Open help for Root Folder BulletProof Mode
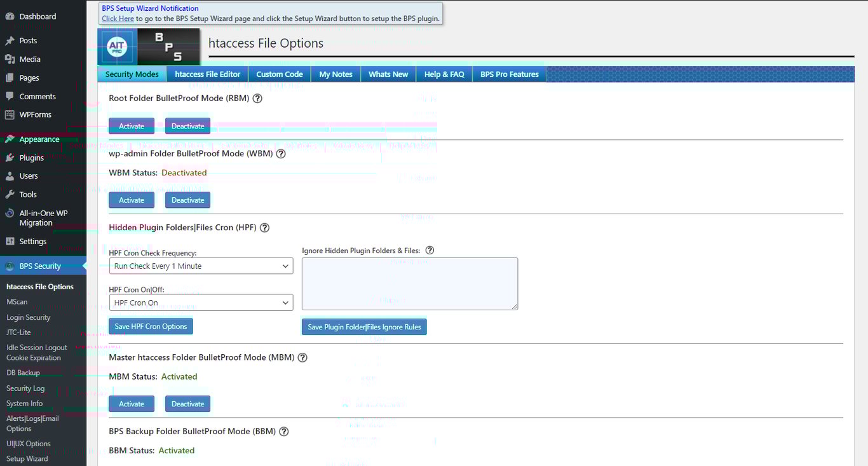This screenshot has width=868, height=466. pos(257,98)
